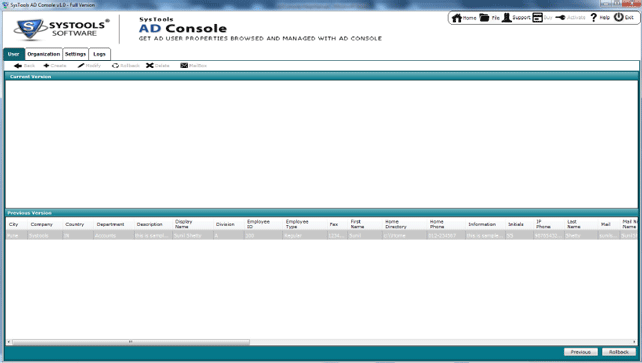642x363 pixels.
Task: Sort by the IP Phone column header
Action: coord(549,224)
